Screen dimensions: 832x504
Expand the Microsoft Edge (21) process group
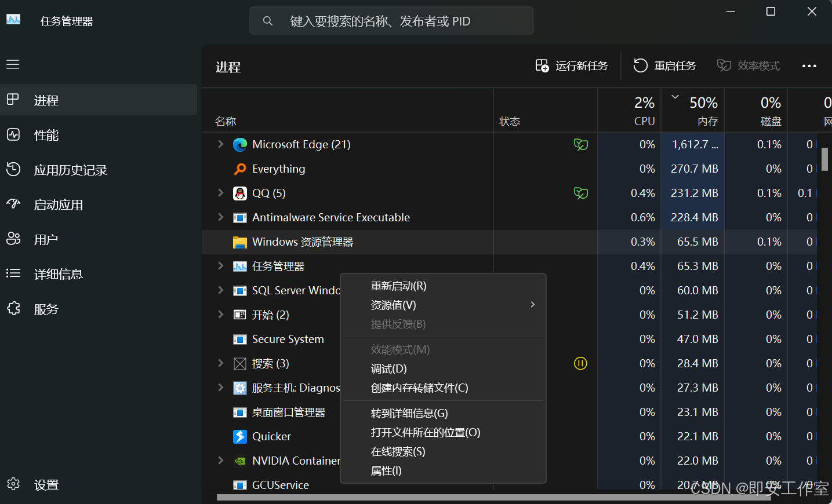click(x=220, y=144)
